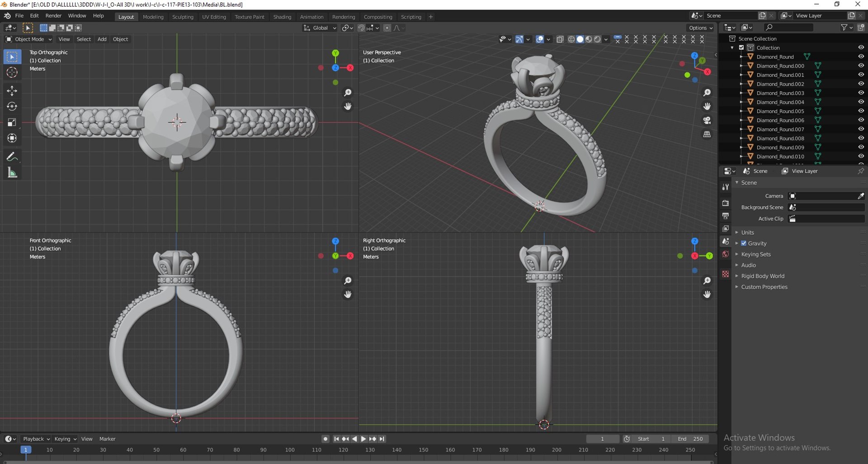Select Diamond_Round.005 in outliner
This screenshot has height=464, width=868.
click(x=780, y=111)
